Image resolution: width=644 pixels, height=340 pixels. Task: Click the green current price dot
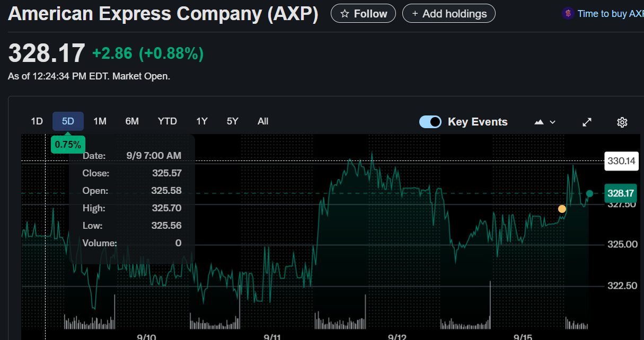pos(589,193)
